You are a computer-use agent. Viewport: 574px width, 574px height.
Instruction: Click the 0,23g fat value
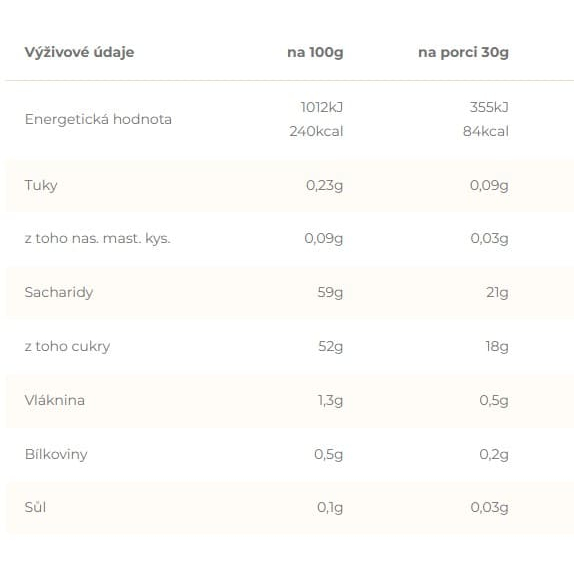pos(324,186)
